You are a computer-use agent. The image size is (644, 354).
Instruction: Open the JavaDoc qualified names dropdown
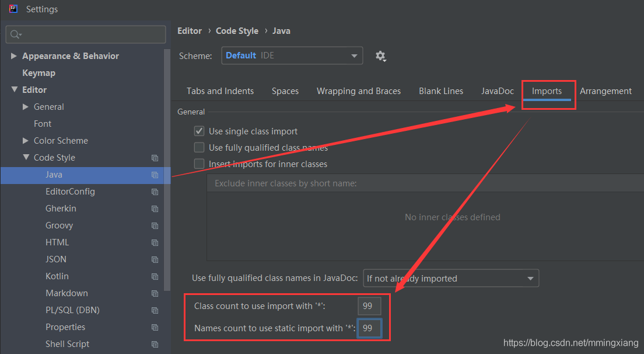[x=451, y=279]
